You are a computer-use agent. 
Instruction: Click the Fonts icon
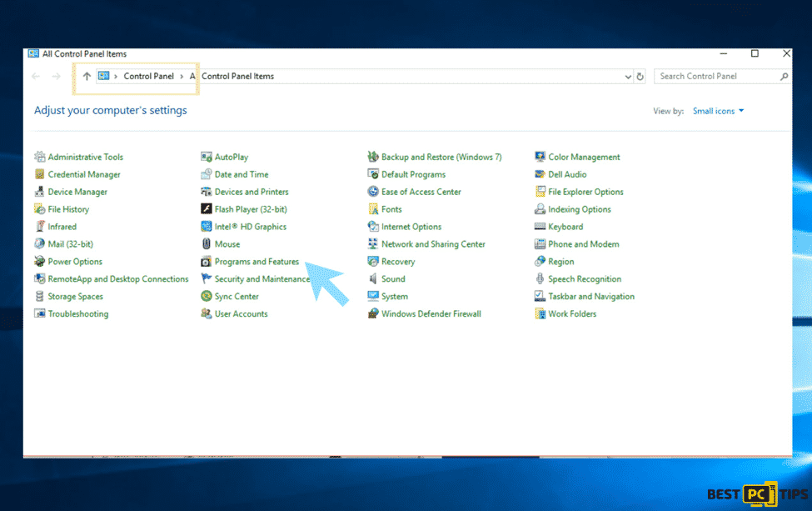click(373, 209)
